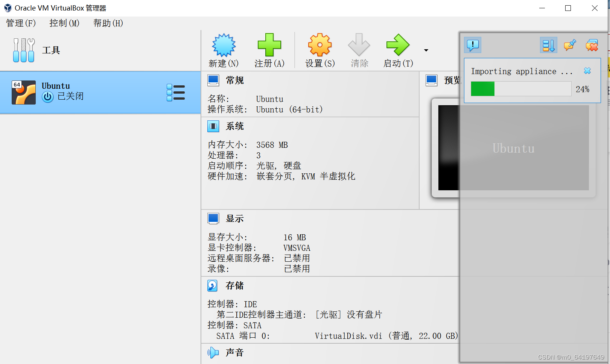Toggle notification sort order icon

[x=549, y=45]
